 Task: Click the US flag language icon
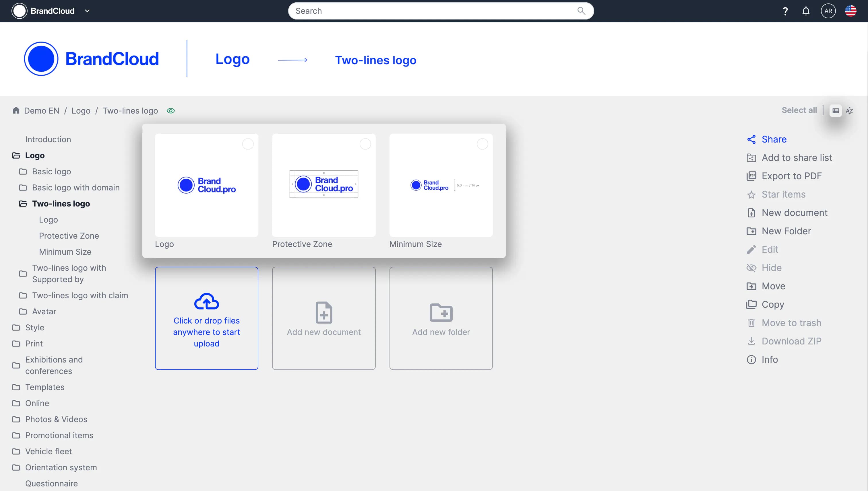tap(850, 11)
